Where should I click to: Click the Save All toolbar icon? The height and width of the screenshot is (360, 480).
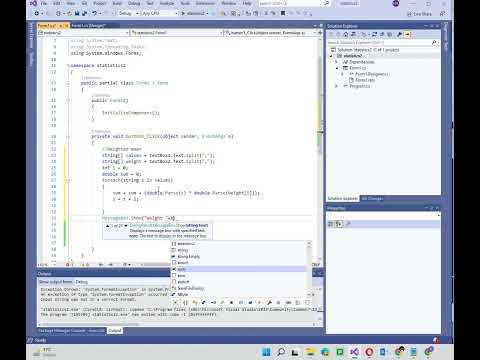(84, 13)
